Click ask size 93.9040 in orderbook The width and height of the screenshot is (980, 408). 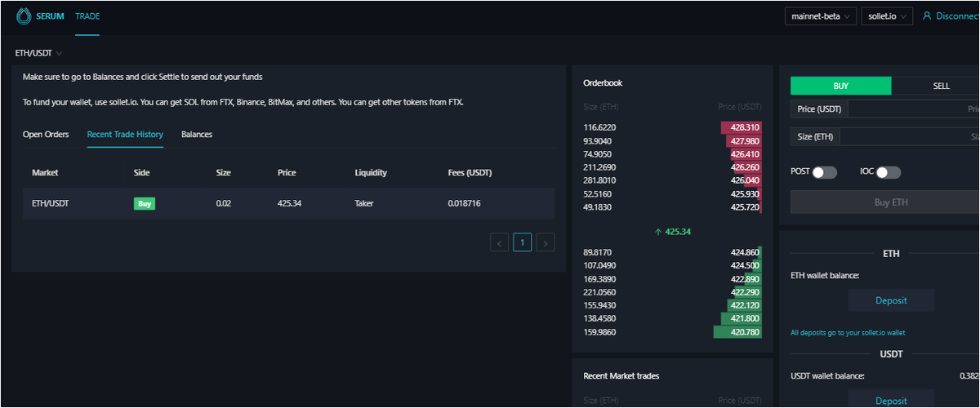pyautogui.click(x=598, y=141)
